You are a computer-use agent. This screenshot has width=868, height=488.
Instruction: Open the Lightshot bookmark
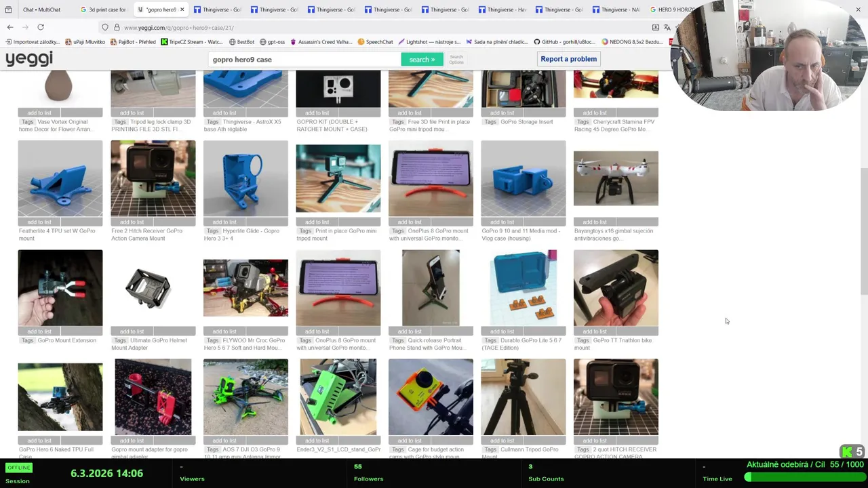429,42
